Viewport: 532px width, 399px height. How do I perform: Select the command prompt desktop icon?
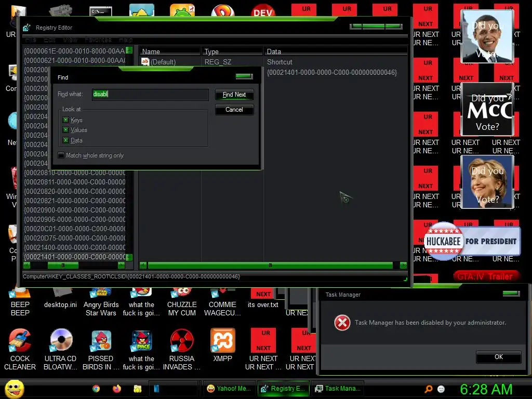(x=101, y=11)
